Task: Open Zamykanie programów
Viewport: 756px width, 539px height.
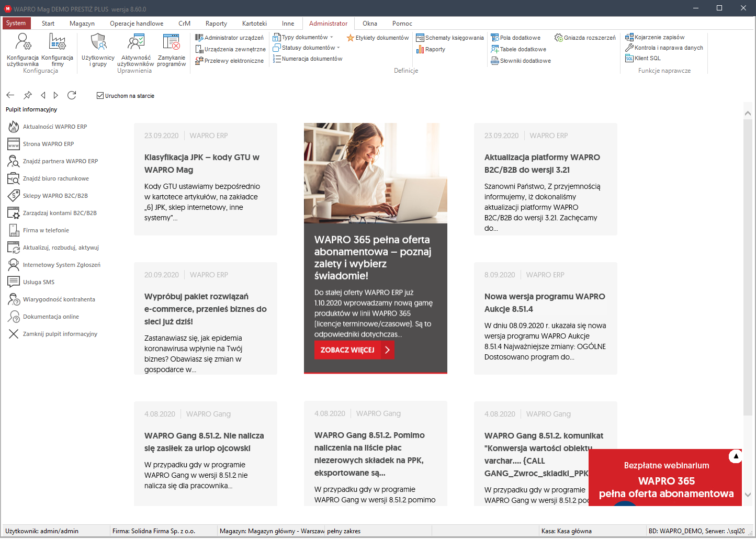Action: [171, 50]
